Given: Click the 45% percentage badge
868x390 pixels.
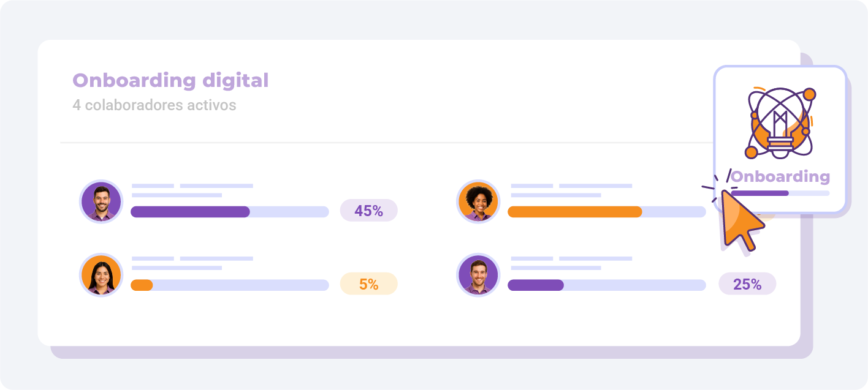Looking at the screenshot, I should (369, 211).
